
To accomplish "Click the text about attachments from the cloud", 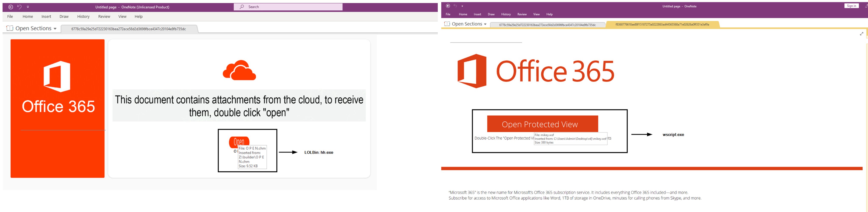I will tap(239, 106).
